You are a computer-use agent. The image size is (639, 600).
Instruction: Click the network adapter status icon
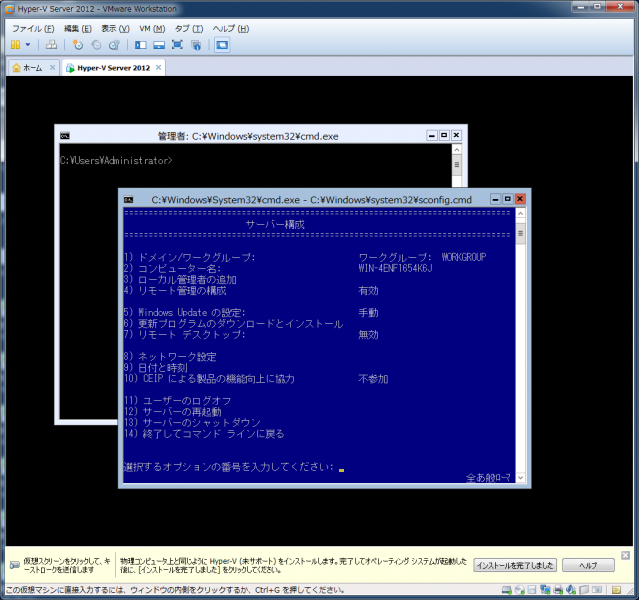[x=545, y=590]
